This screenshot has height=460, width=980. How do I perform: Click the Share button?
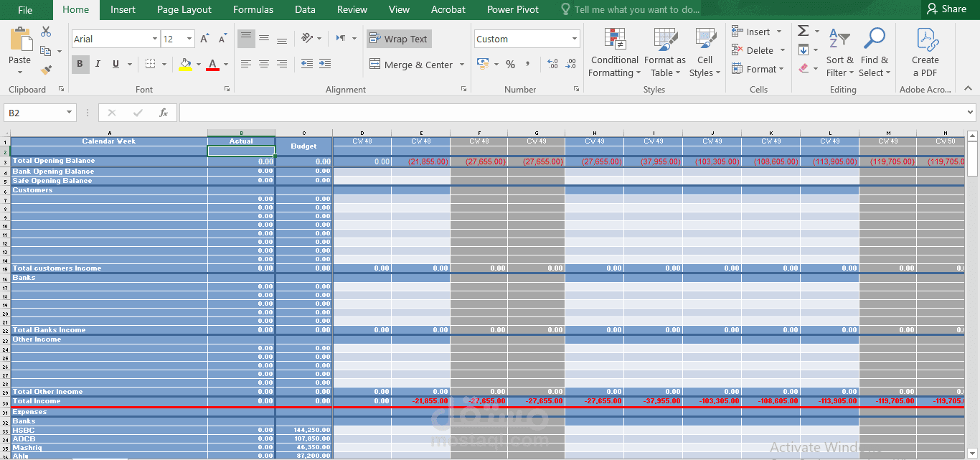tap(946, 9)
